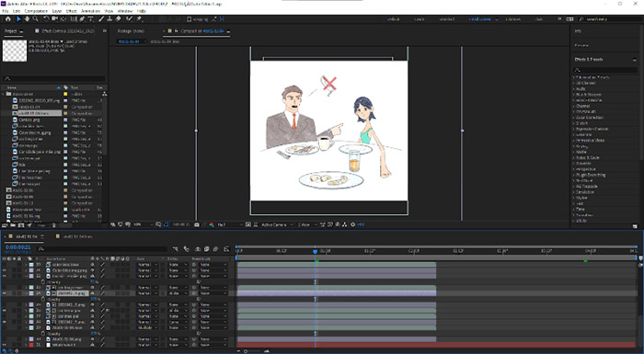Screen dimensions: 644x354
Task: Open the Composition menu
Action: click(x=36, y=11)
